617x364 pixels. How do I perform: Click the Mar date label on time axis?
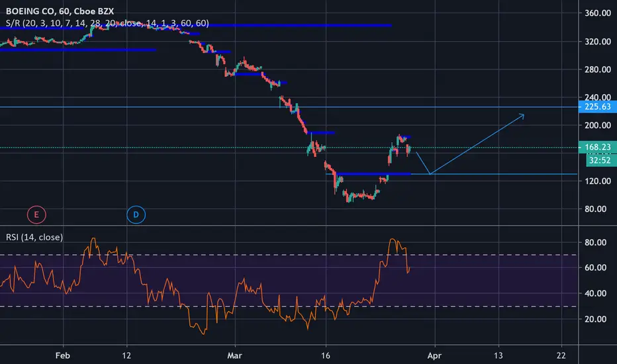pos(234,356)
